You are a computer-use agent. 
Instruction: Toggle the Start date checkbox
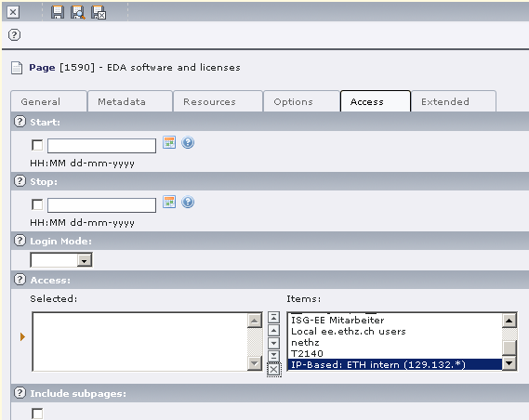click(x=37, y=145)
